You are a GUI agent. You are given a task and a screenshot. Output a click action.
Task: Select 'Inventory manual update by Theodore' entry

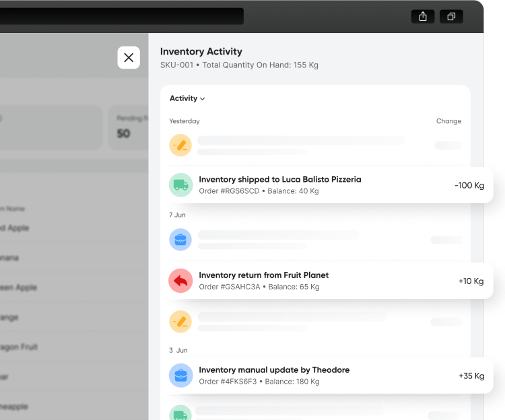[x=274, y=370]
